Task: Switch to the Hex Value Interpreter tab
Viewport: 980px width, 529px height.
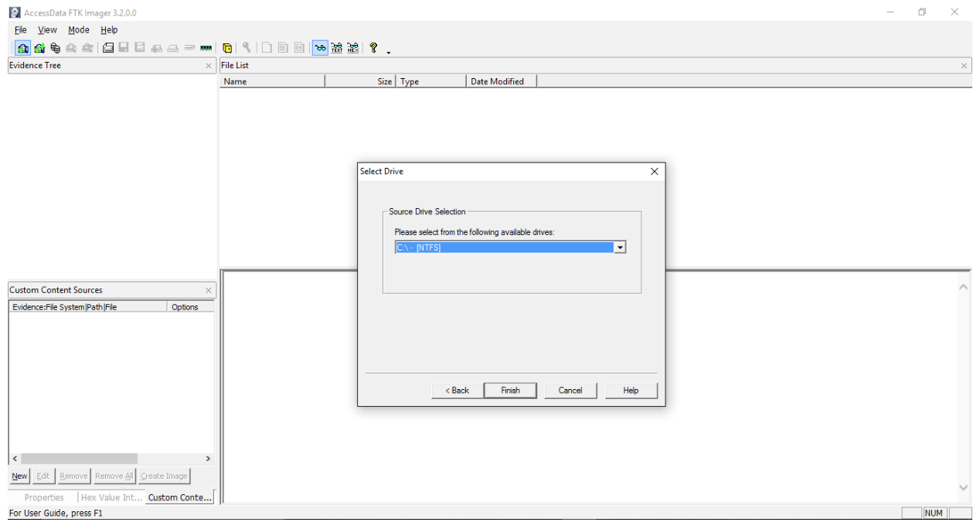Action: (x=112, y=497)
